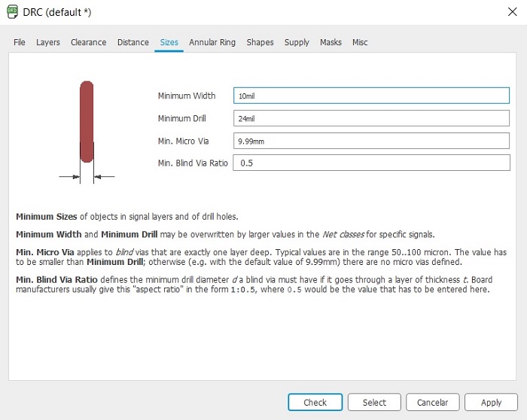The width and height of the screenshot is (527, 420).
Task: Click the Min. Blind Via Ratio label
Action: click(x=193, y=163)
